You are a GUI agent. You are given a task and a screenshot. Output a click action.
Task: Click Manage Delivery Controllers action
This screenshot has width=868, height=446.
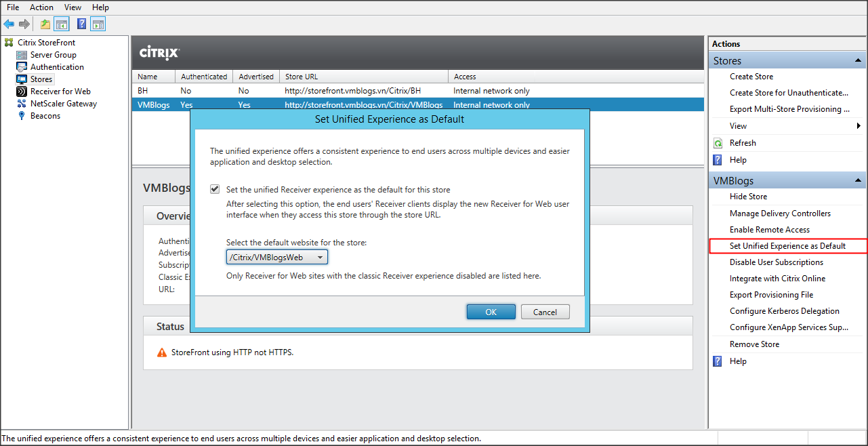pos(780,214)
